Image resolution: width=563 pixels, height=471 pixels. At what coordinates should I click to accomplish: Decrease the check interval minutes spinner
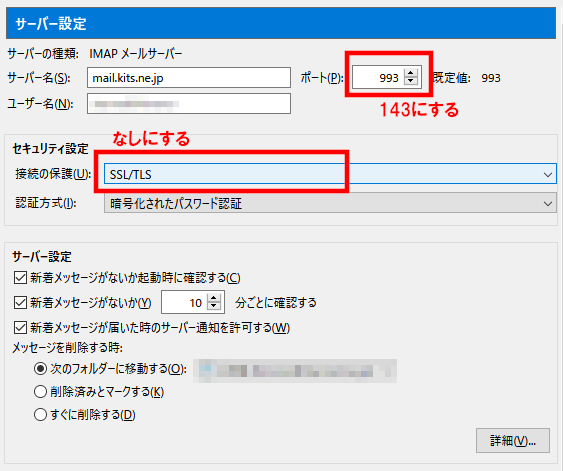click(214, 306)
